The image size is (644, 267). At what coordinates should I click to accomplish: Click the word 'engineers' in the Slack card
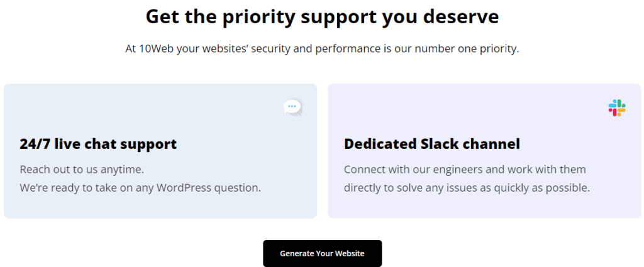pos(440,170)
